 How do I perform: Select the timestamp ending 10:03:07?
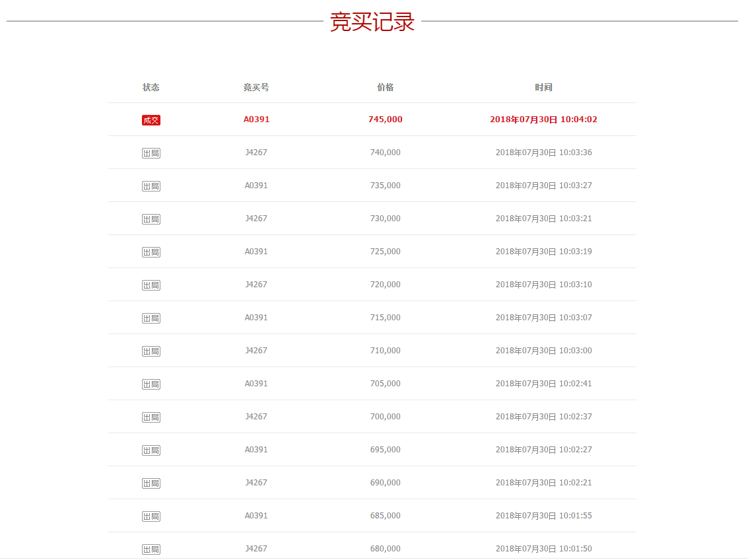[x=543, y=317]
